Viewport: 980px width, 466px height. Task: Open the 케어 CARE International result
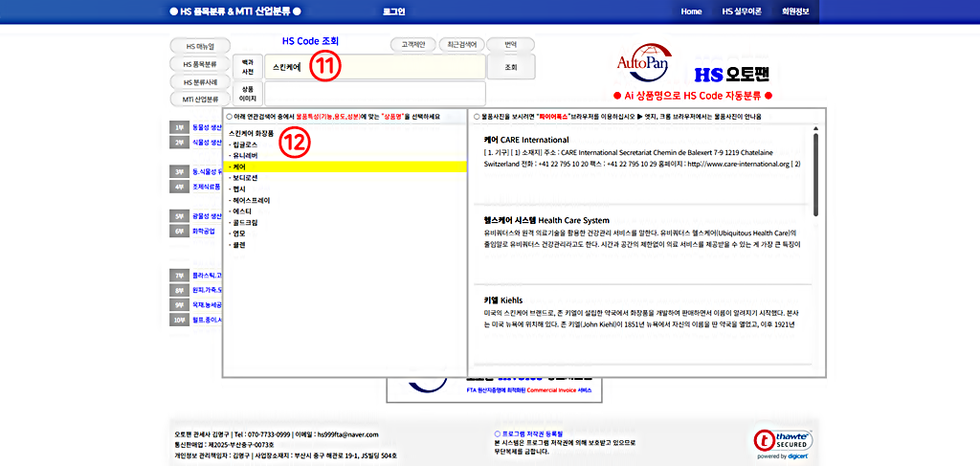(526, 140)
